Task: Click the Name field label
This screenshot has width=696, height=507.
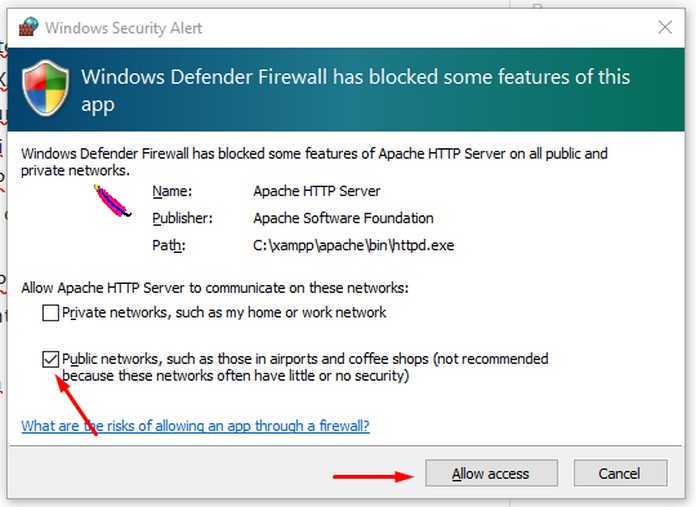Action: tap(172, 191)
